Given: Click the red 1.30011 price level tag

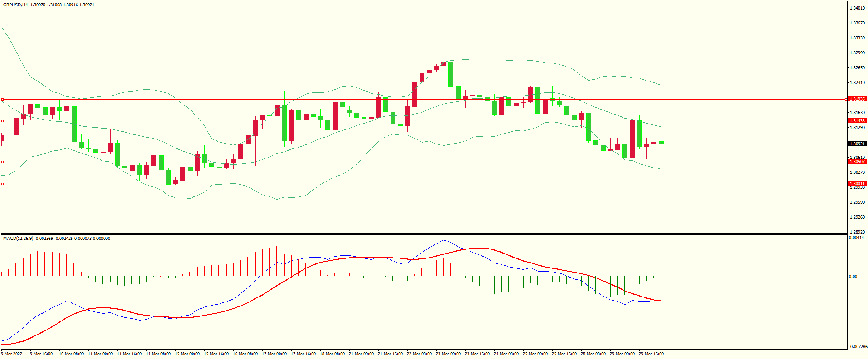Looking at the screenshot, I should [x=857, y=184].
